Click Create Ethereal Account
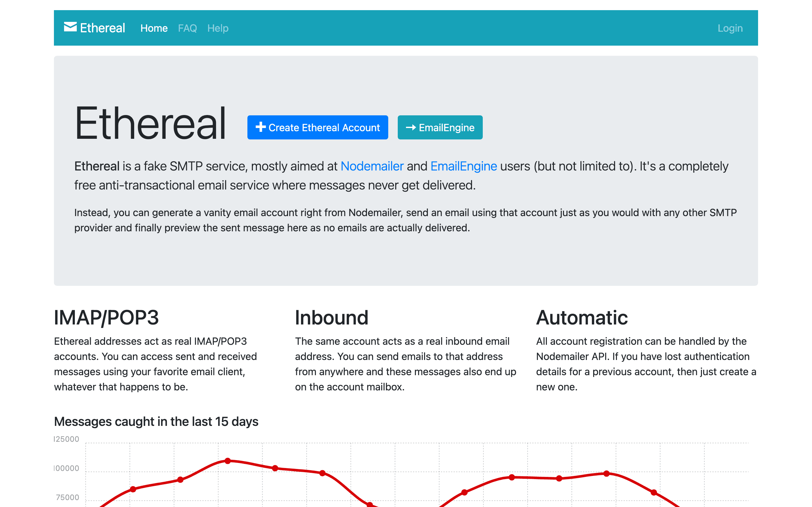The width and height of the screenshot is (812, 507). [x=318, y=127]
